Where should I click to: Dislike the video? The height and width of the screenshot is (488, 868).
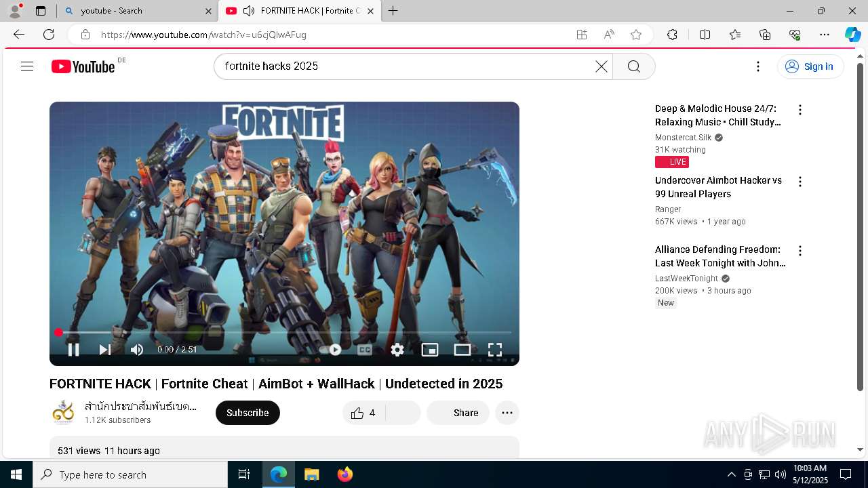tap(403, 413)
